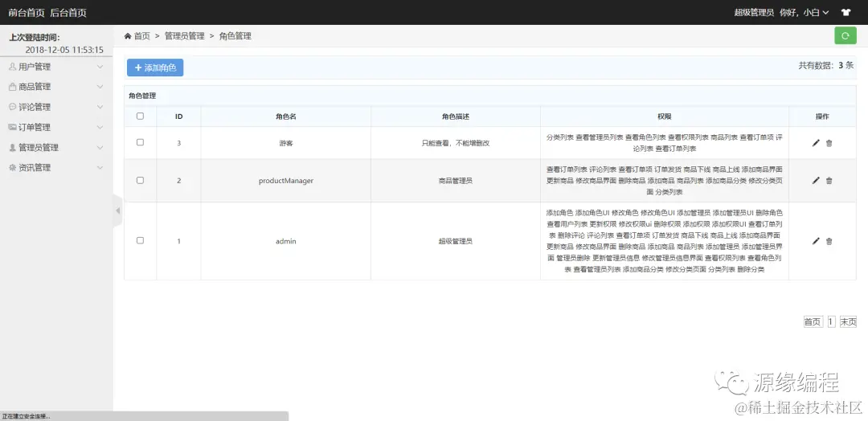Delete the 游客 role with trash icon
868x421 pixels.
pos(829,143)
